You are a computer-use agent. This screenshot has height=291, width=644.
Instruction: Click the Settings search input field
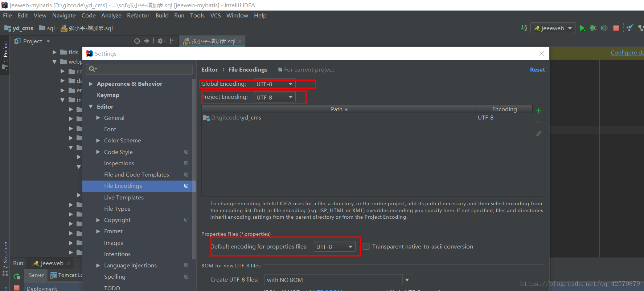139,69
